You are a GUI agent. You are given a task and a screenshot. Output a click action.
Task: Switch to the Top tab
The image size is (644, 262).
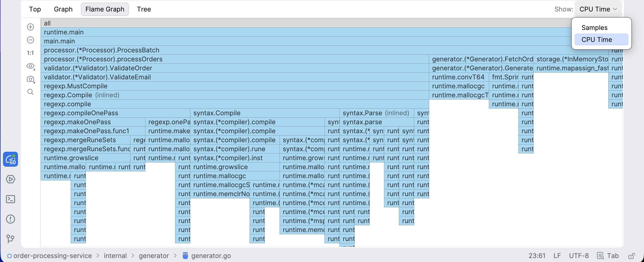[35, 9]
